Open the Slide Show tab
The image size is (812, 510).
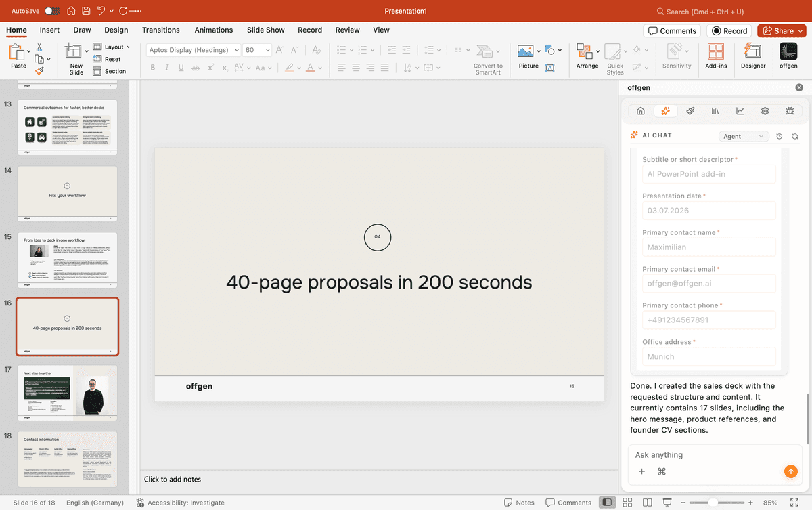[265, 30]
